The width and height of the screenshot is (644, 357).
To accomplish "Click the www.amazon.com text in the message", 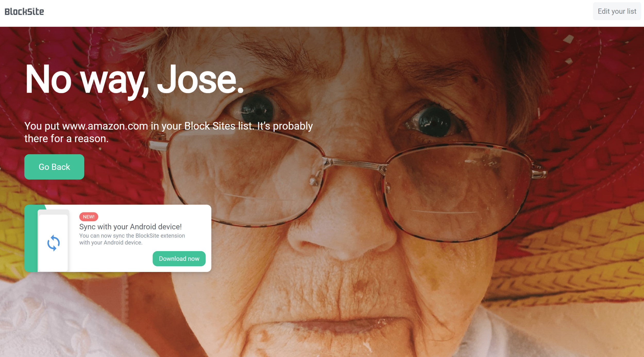I will coord(105,126).
